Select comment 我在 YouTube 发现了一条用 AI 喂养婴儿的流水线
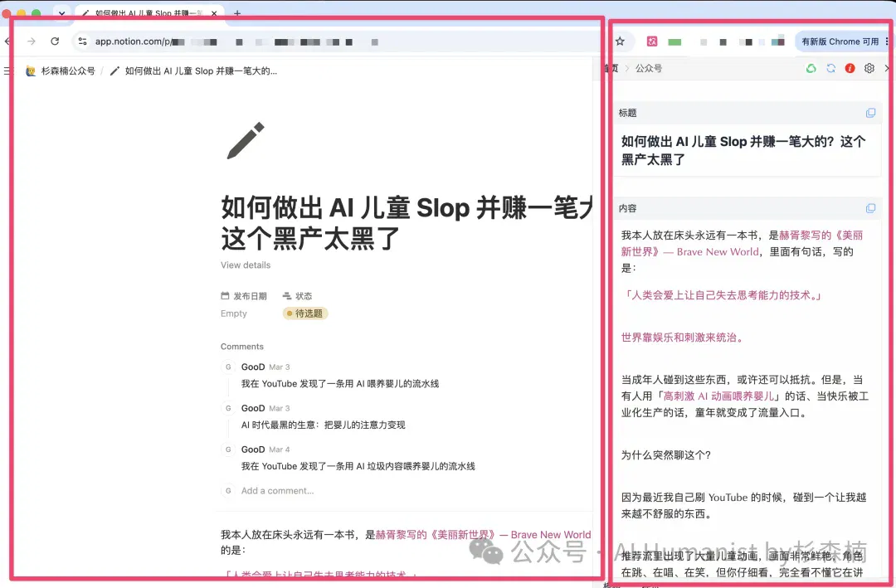896x588 pixels. pos(340,383)
